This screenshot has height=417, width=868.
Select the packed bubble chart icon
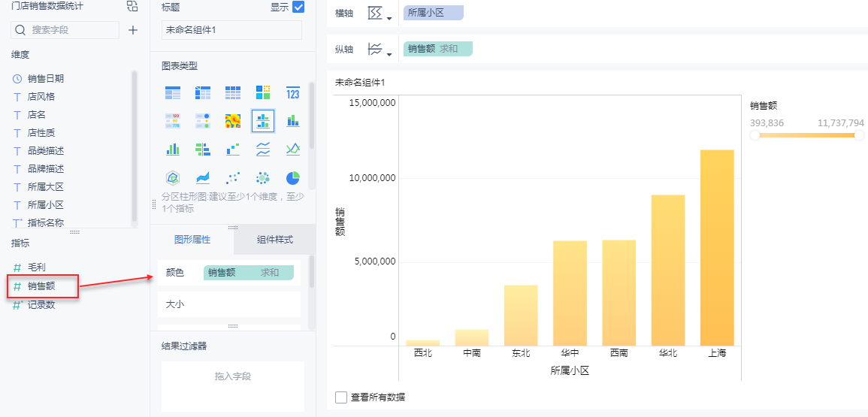(x=263, y=178)
